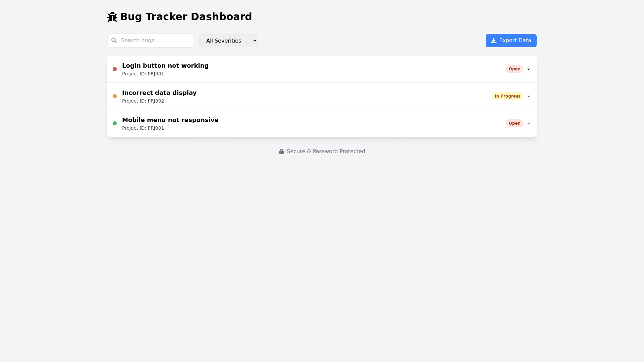Click the search magnifier icon
The height and width of the screenshot is (362, 644).
[114, 40]
